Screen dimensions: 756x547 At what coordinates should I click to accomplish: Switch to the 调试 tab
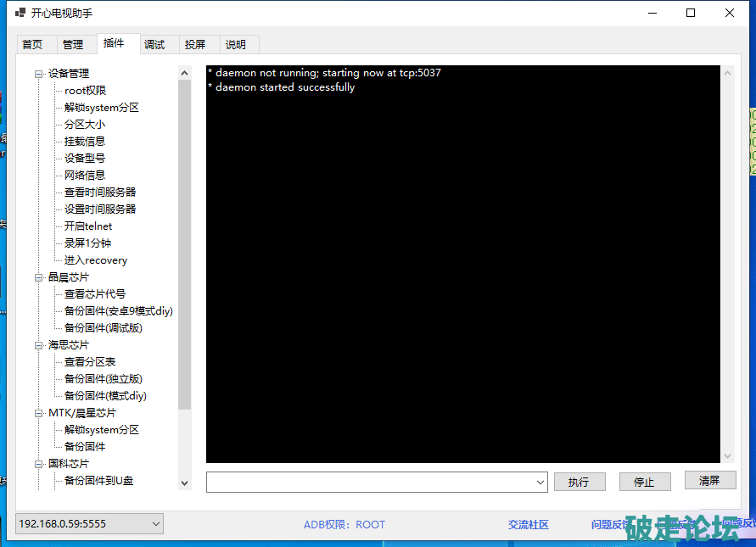click(x=154, y=45)
